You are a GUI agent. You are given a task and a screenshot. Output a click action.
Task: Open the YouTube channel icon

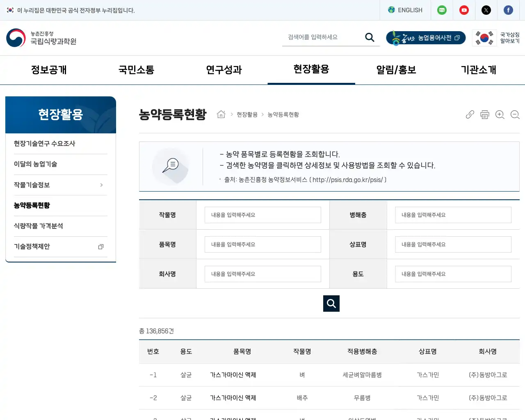point(464,10)
